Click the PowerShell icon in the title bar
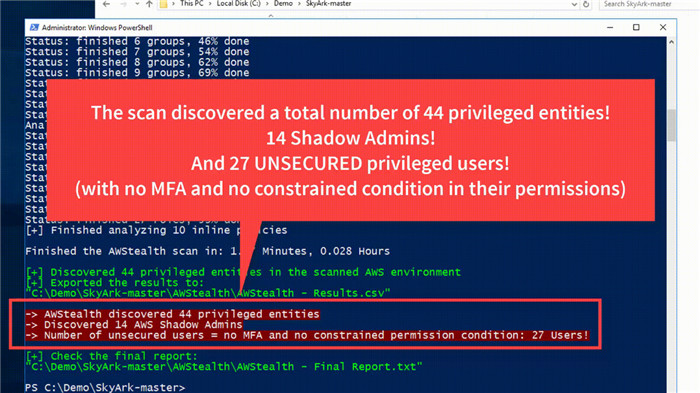This screenshot has width=700, height=393. (34, 27)
